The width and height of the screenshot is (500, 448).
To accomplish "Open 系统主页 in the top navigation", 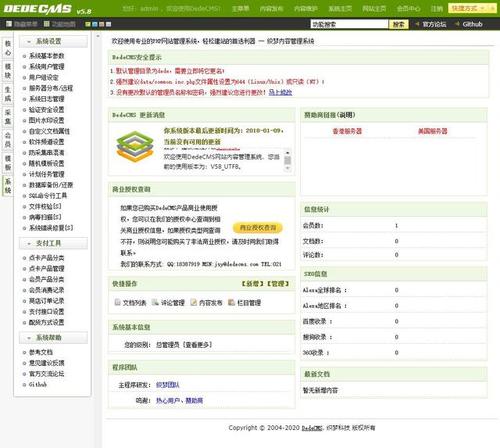I will [340, 9].
